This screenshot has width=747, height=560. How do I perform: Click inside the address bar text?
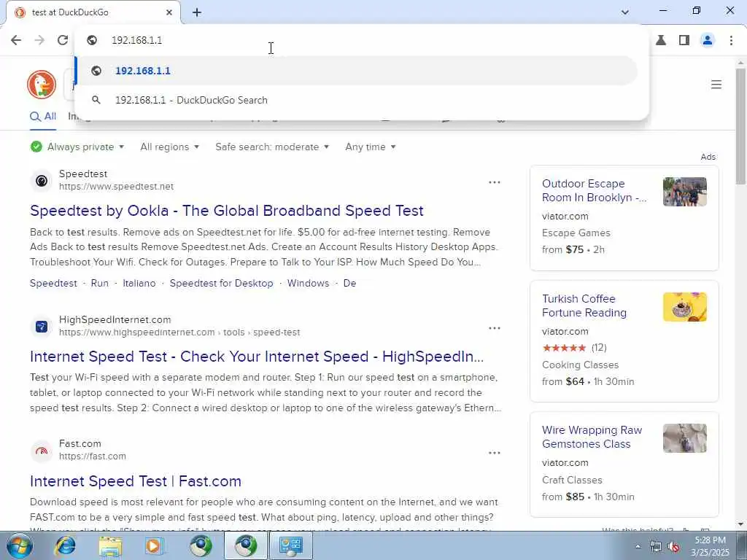(x=136, y=40)
